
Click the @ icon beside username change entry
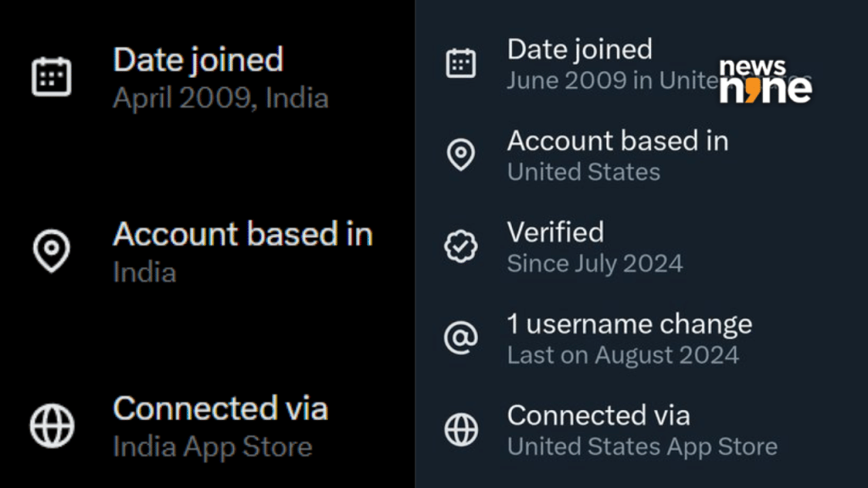pos(460,337)
